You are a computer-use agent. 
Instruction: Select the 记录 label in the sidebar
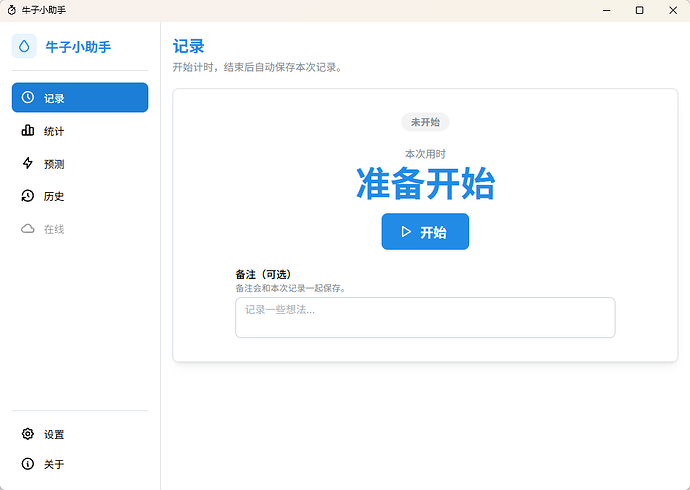[54, 98]
